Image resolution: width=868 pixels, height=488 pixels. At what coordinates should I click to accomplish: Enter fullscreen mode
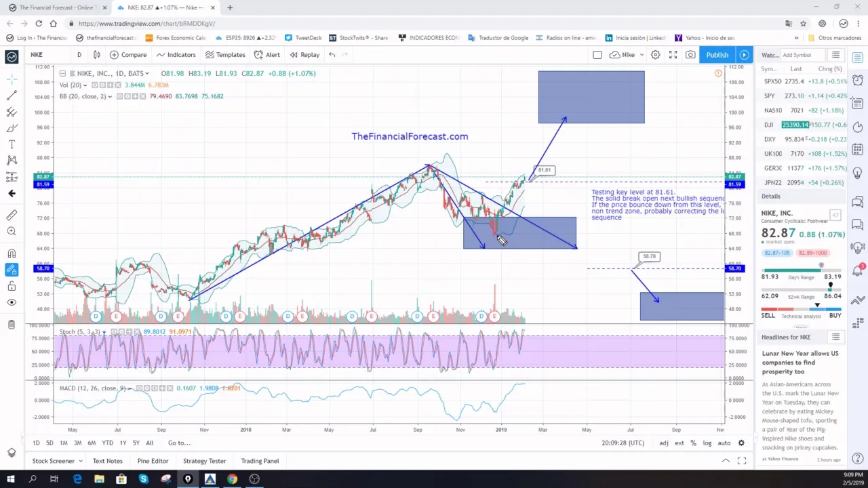[x=673, y=55]
